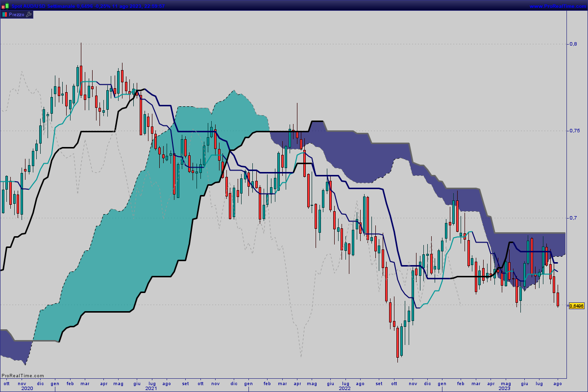Select the 2023 year marker on time axis
588x392 pixels.
pos(505,388)
